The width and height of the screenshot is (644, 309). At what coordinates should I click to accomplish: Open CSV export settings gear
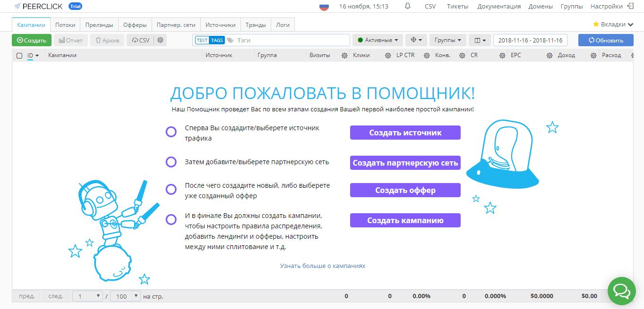[160, 41]
